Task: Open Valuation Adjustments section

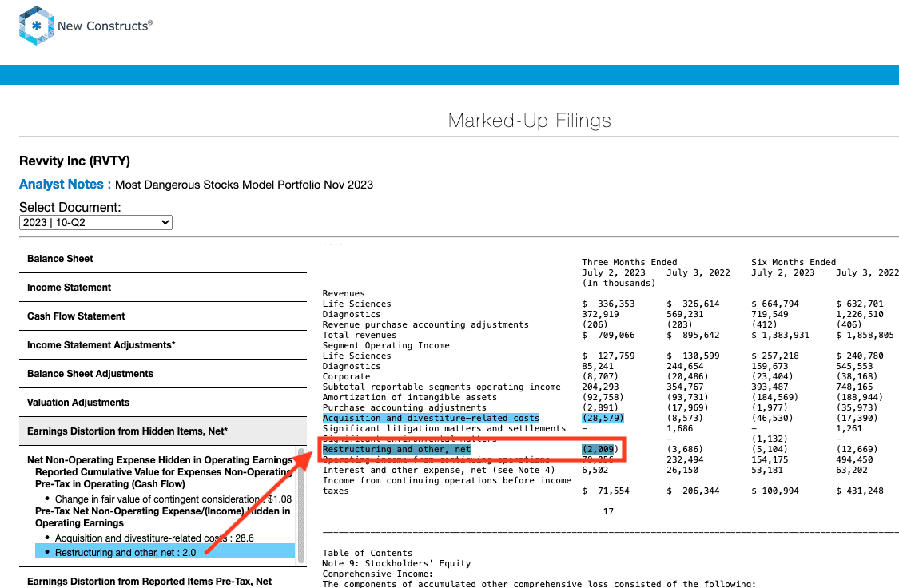Action: click(x=163, y=403)
